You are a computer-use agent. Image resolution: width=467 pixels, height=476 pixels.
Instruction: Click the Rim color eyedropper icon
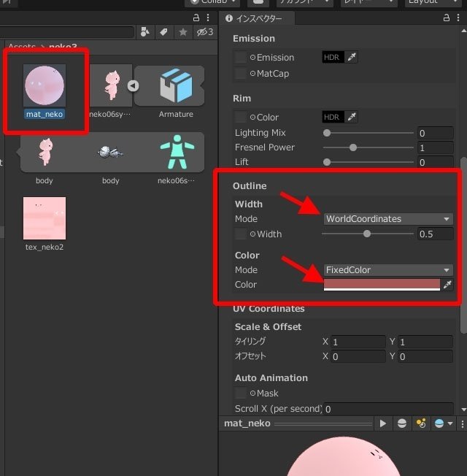(352, 117)
